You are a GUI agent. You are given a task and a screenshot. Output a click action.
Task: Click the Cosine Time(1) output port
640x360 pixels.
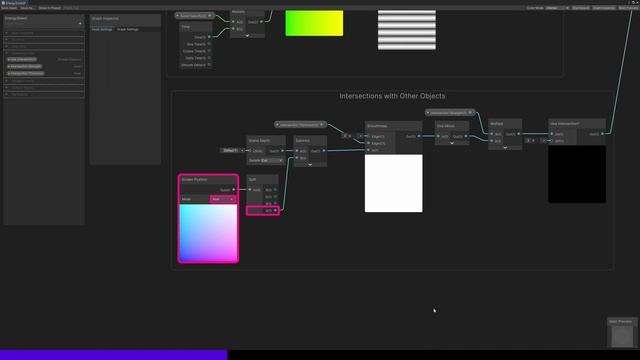[209, 51]
